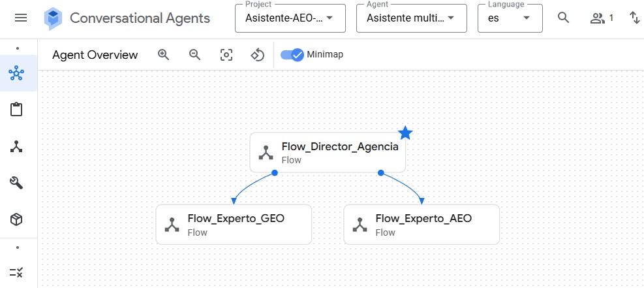Image resolution: width=644 pixels, height=288 pixels.
Task: Select the Flow_Experto_AEO flow node
Action: (x=422, y=224)
